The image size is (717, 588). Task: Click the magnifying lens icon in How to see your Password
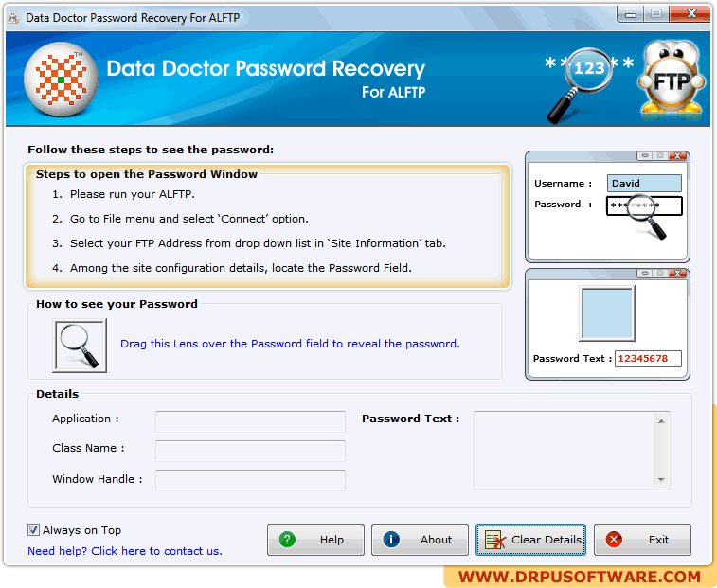pos(80,346)
